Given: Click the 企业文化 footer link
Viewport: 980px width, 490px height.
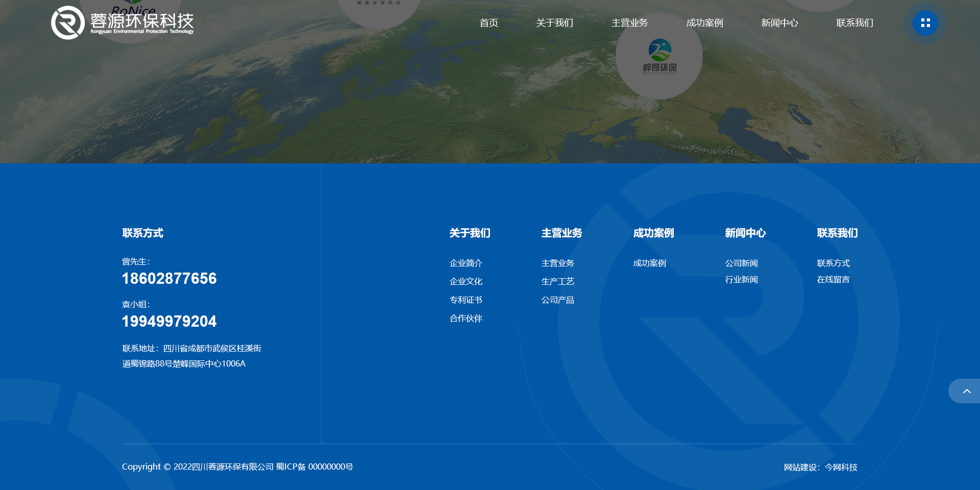Looking at the screenshot, I should point(465,282).
